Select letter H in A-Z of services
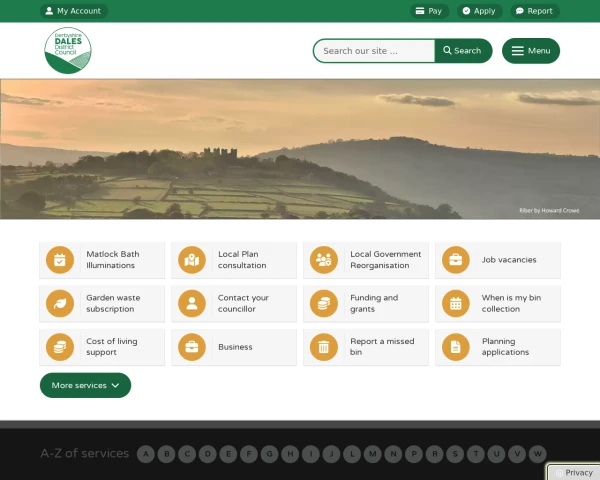Screen dimensions: 600x480 [x=290, y=454]
